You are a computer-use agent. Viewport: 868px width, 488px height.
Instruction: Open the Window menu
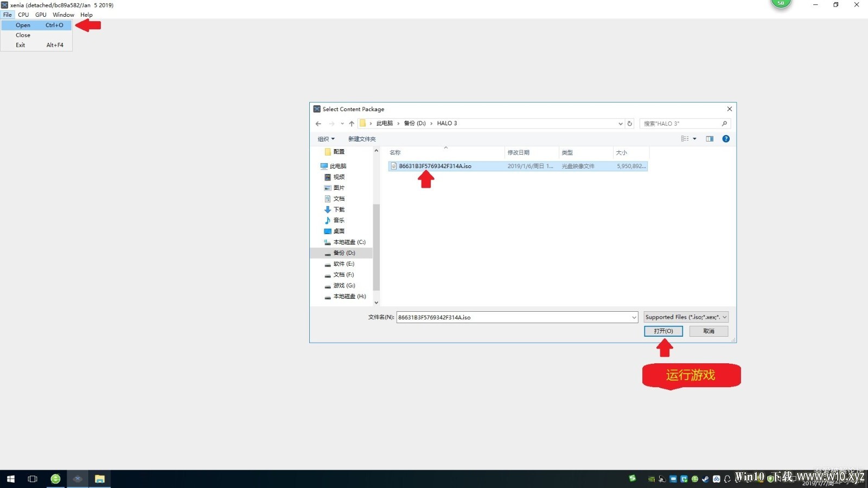pyautogui.click(x=63, y=15)
